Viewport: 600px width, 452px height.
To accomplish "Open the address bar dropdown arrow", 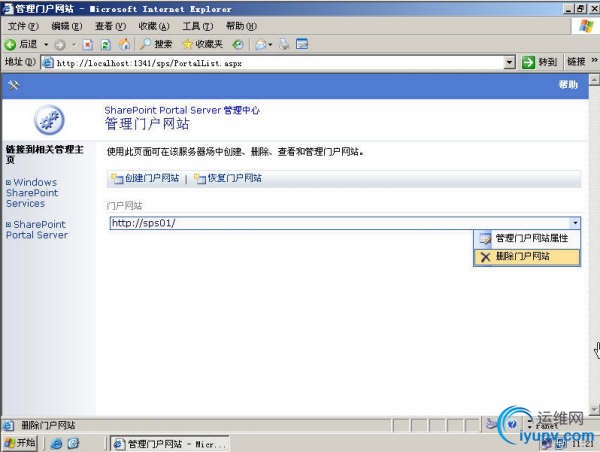I will pos(509,62).
